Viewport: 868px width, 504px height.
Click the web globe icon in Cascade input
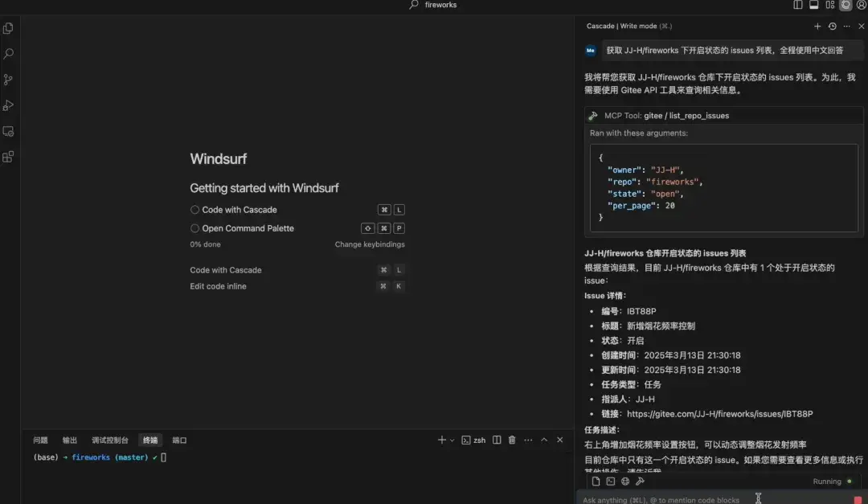(625, 481)
